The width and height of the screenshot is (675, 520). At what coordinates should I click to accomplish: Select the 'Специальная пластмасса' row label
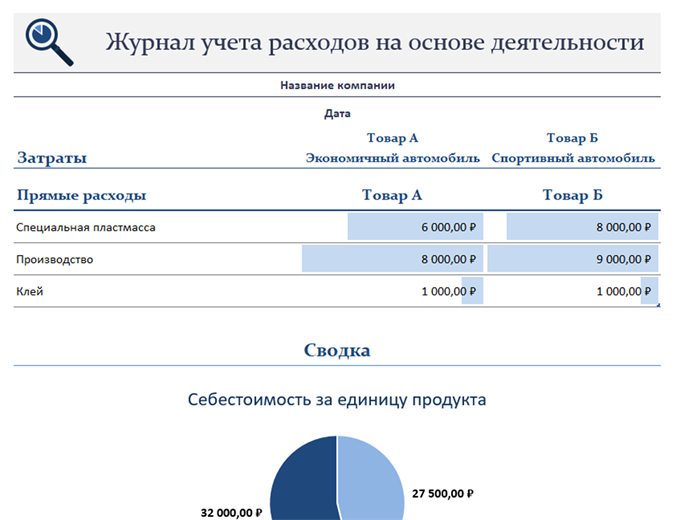click(86, 227)
